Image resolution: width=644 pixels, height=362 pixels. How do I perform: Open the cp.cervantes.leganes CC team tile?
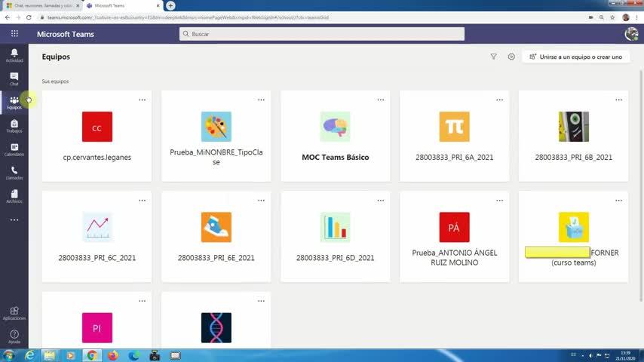(x=97, y=136)
